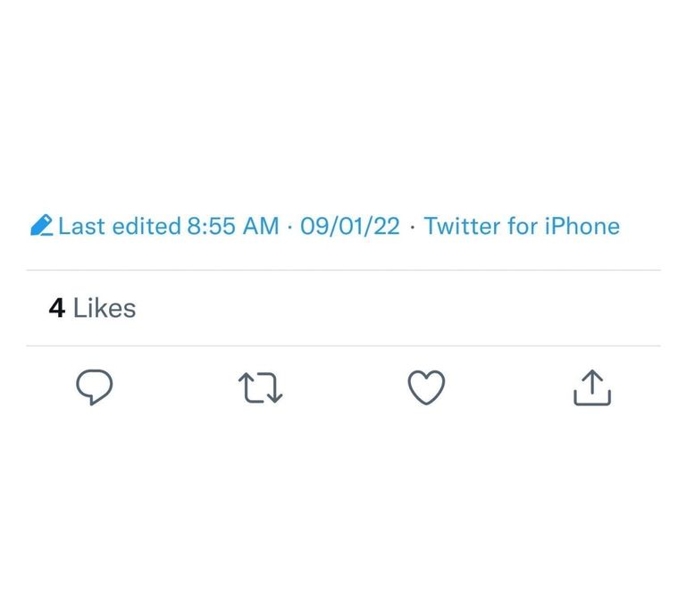Viewport: 686px width, 616px height.
Task: Click the dot separator after "8:55 AM"
Action: click(289, 227)
